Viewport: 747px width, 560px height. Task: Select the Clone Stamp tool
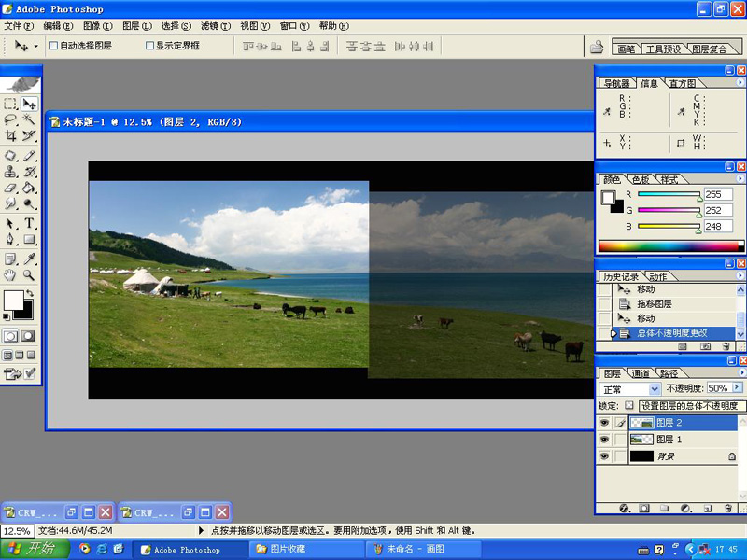tap(10, 172)
